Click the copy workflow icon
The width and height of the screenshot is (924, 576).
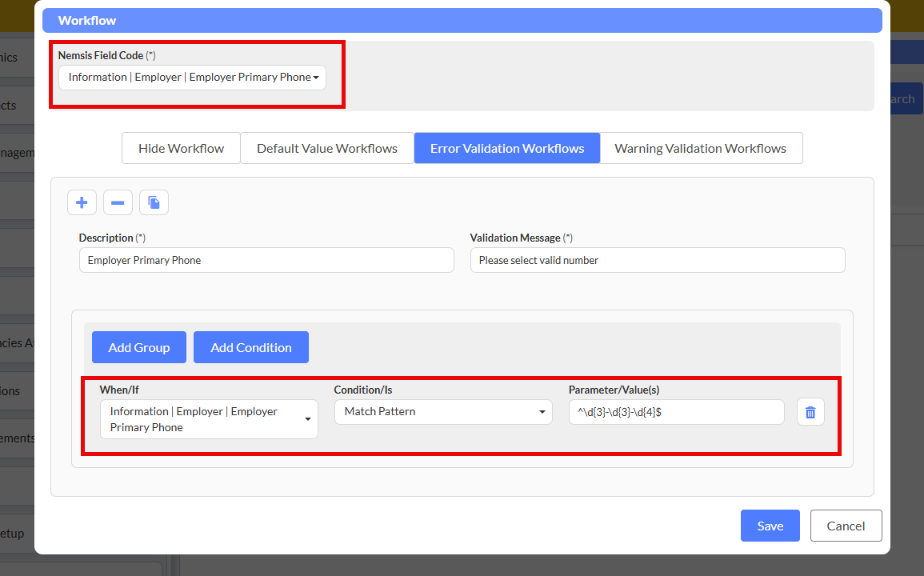coord(154,203)
